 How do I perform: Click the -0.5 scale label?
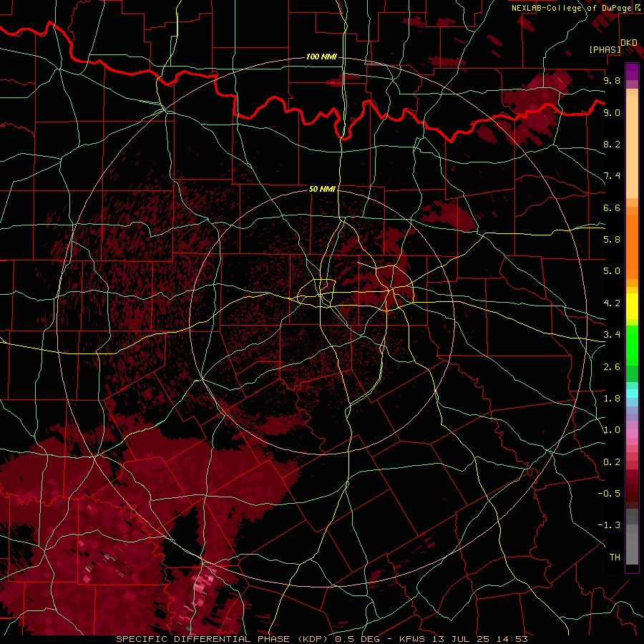(x=609, y=494)
